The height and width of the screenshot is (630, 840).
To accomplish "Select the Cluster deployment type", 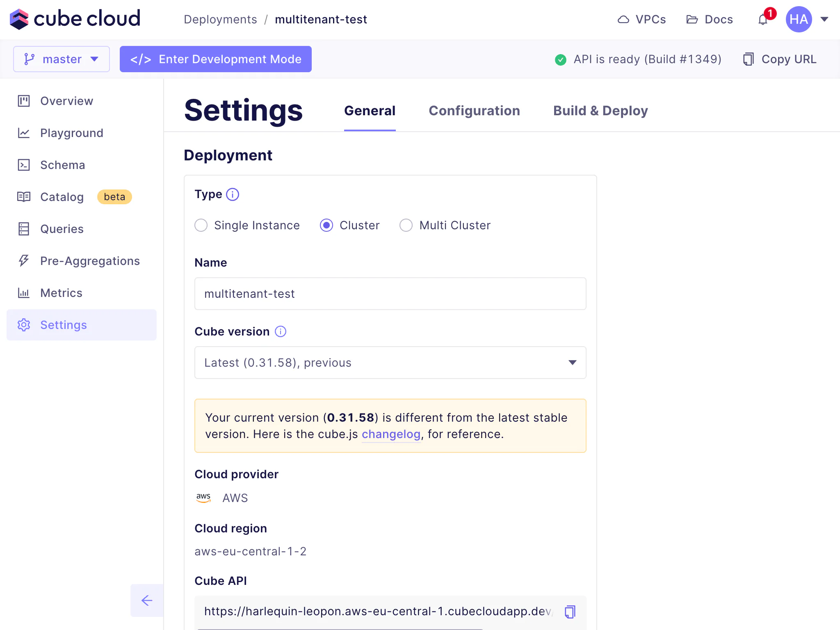I will click(x=326, y=225).
